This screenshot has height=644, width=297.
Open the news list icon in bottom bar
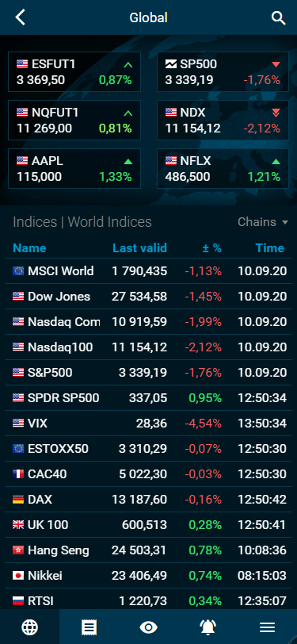point(89,627)
